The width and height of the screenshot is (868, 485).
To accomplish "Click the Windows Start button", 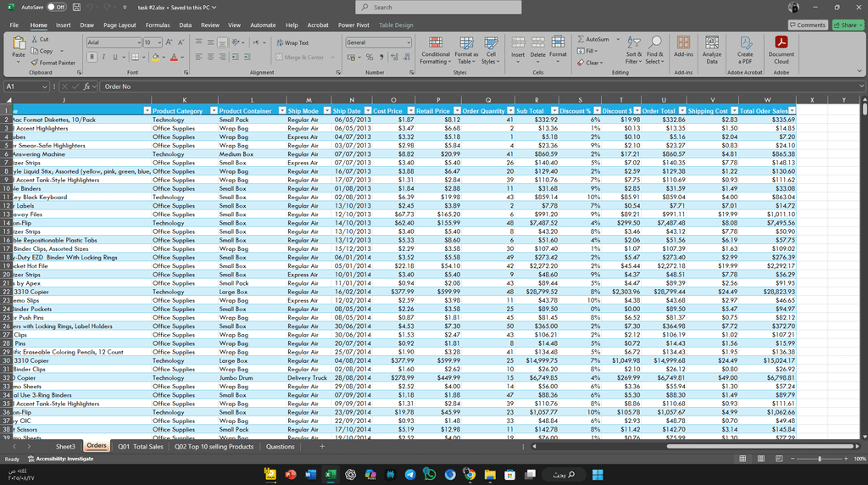I will 598,475.
